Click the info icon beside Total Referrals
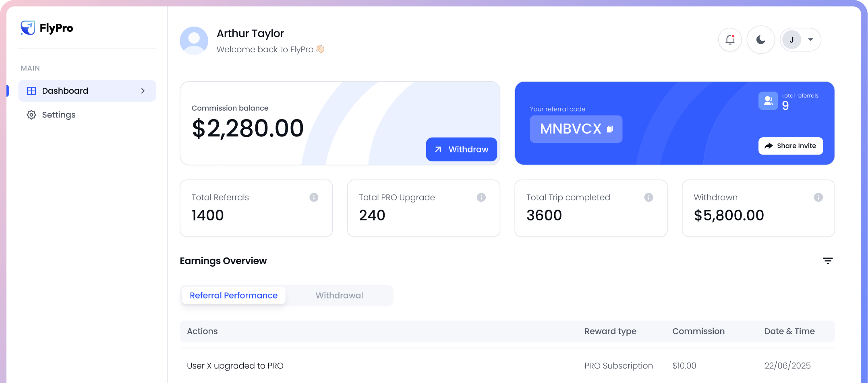The width and height of the screenshot is (868, 383). point(314,197)
